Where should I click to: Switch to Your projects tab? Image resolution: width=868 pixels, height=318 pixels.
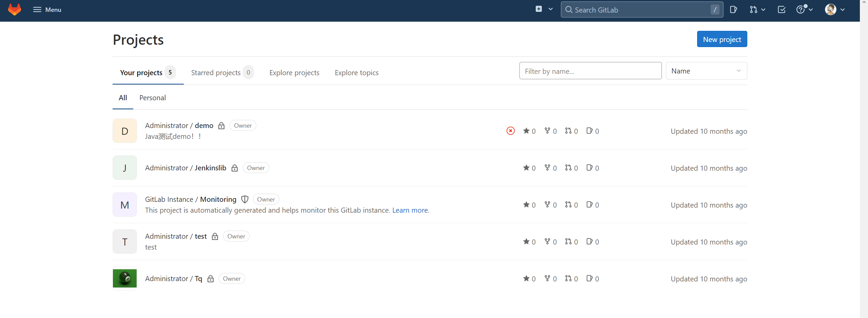148,72
